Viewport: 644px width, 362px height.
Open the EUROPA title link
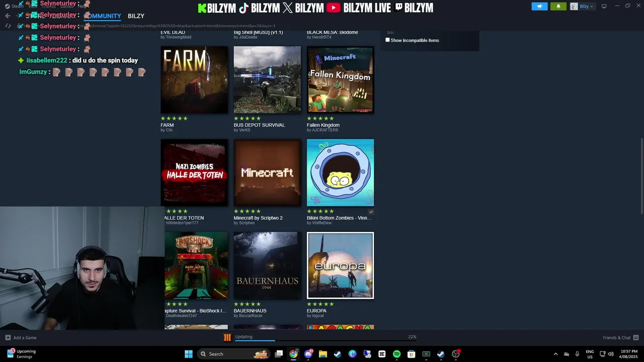pyautogui.click(x=316, y=311)
